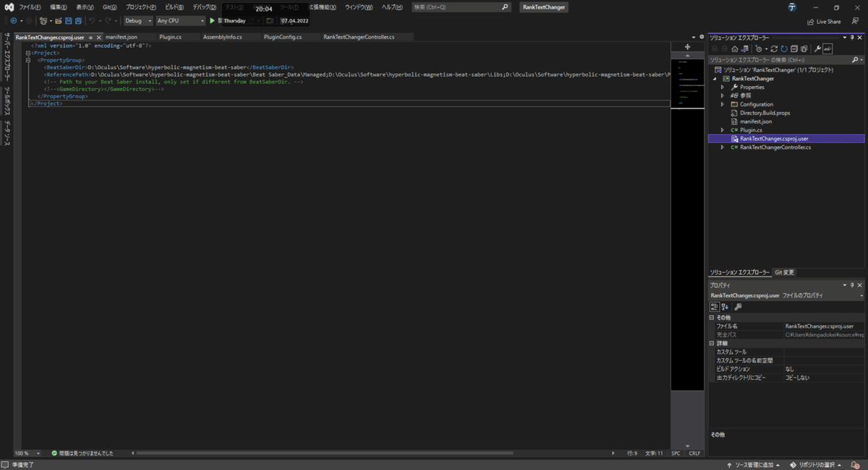Screen dimensions: 868x470
Task: Click ソース管理に追加 in status bar
Action: 754,464
